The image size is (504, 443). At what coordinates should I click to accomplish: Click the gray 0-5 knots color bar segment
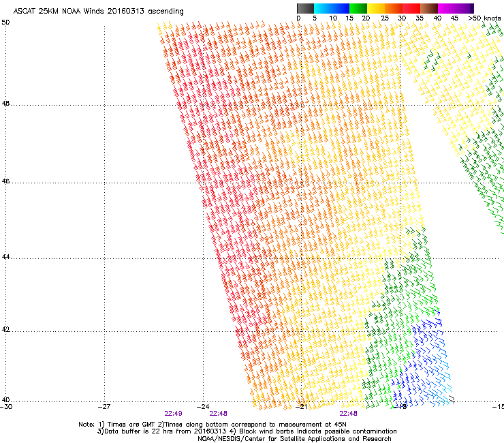point(305,8)
